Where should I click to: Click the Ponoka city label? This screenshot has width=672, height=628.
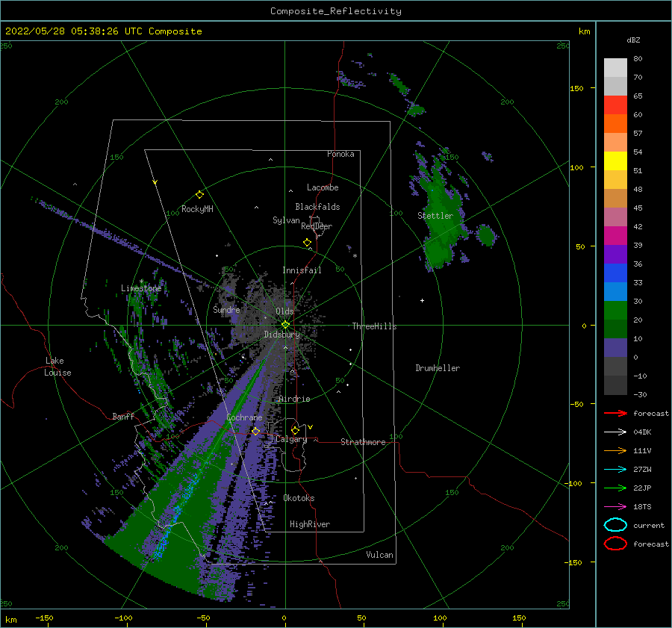(x=340, y=154)
